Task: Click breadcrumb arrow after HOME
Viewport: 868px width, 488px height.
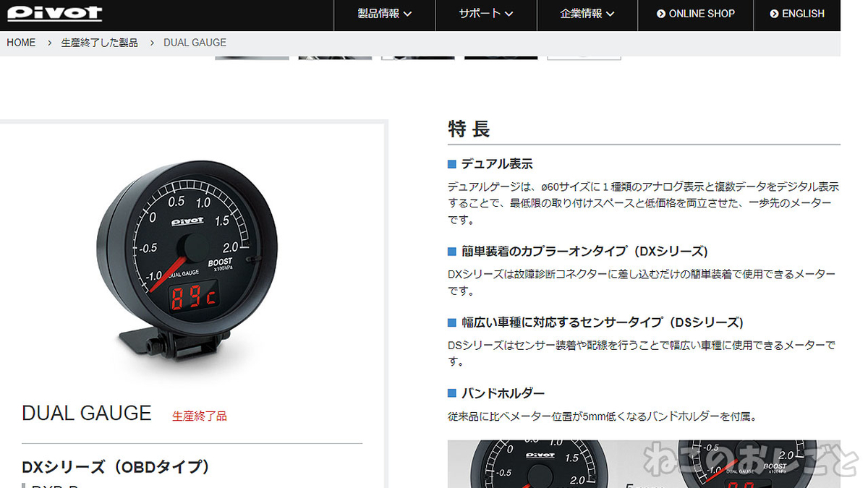Action: click(49, 43)
